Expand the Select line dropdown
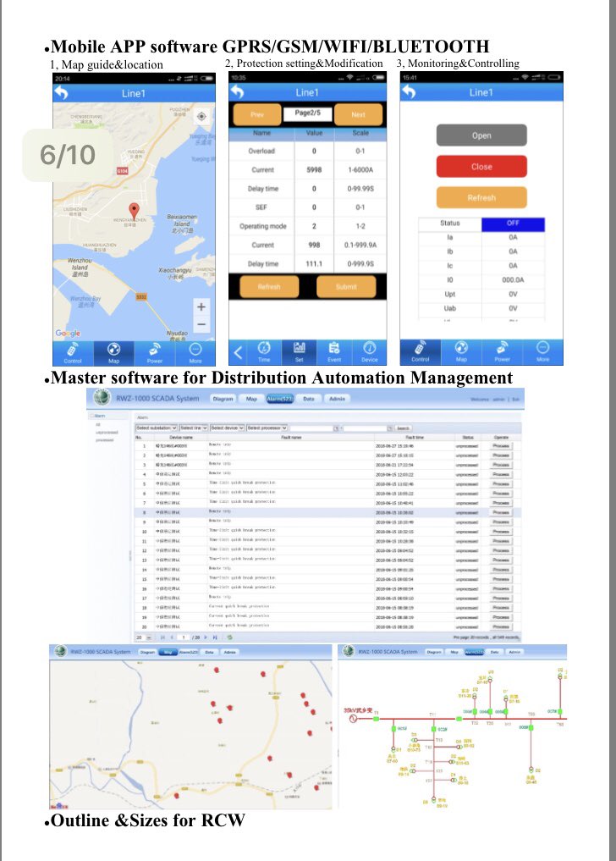616x861 pixels. click(x=194, y=428)
